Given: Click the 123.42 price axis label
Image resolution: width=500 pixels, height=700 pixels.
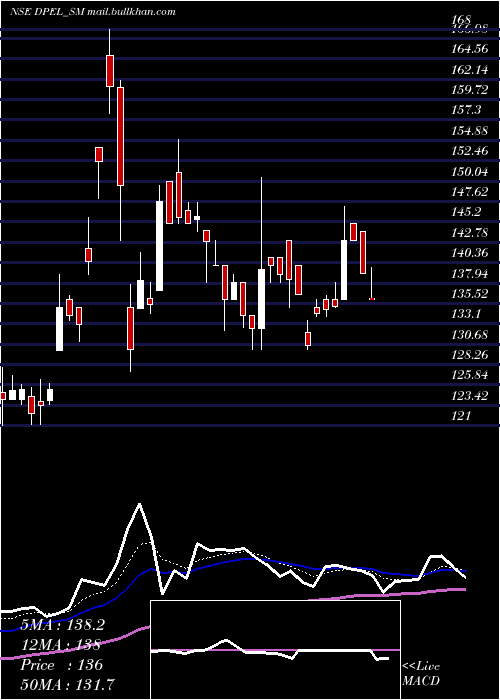Looking at the screenshot, I should 470,396.
